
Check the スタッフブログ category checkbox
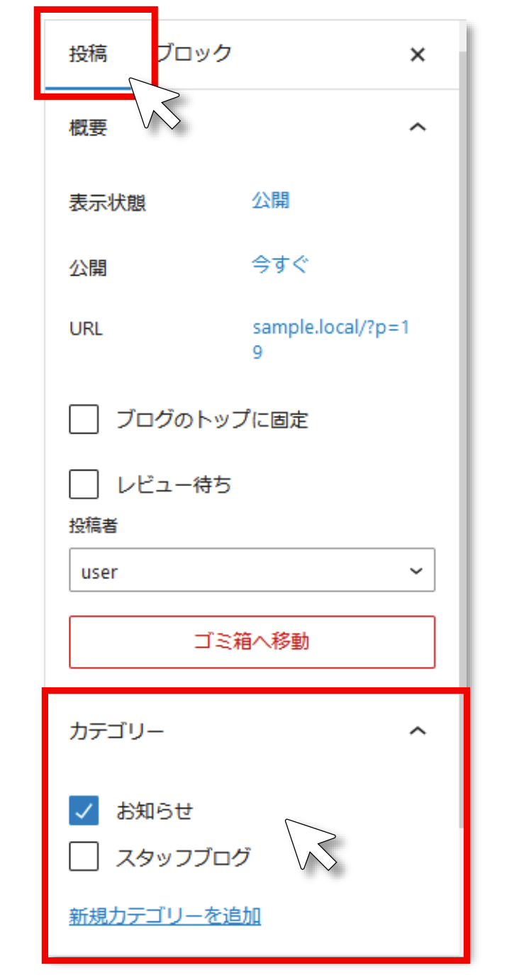point(84,857)
